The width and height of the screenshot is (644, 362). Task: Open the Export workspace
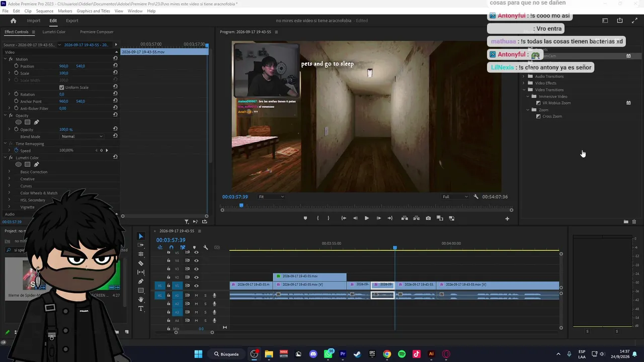click(x=72, y=21)
